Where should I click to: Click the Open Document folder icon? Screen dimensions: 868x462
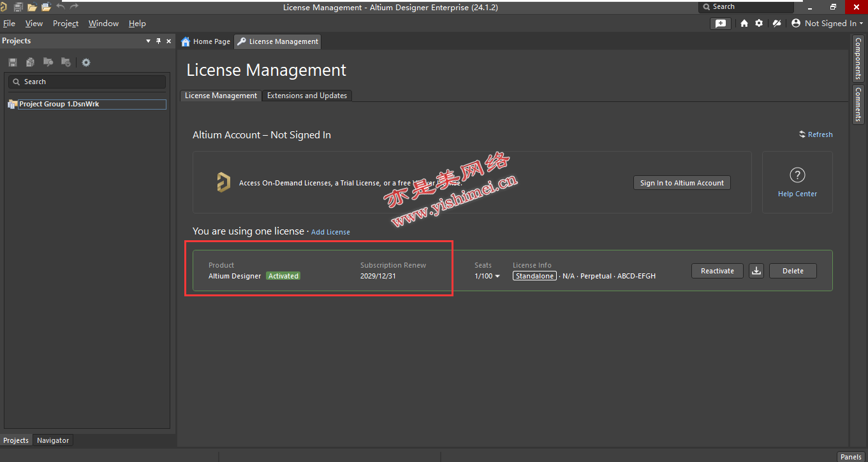coord(32,6)
